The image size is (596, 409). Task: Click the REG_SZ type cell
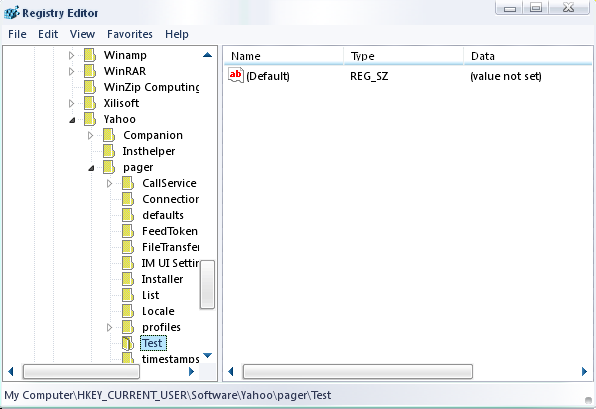(x=369, y=76)
